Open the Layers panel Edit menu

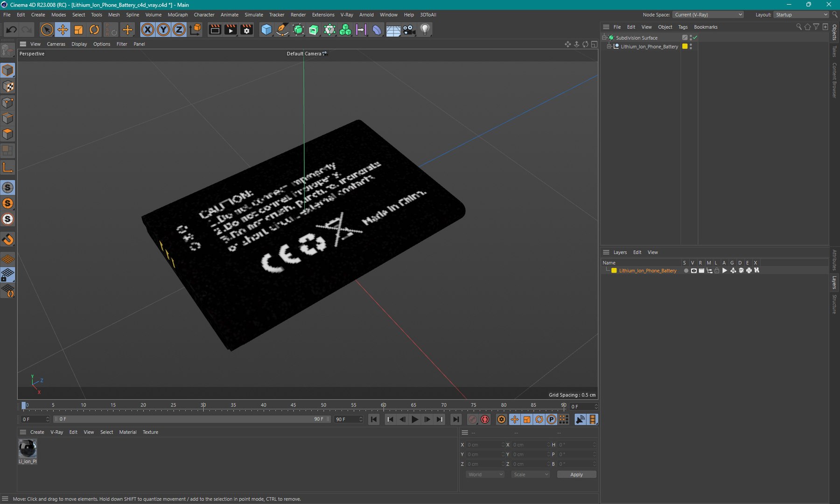[x=637, y=252]
